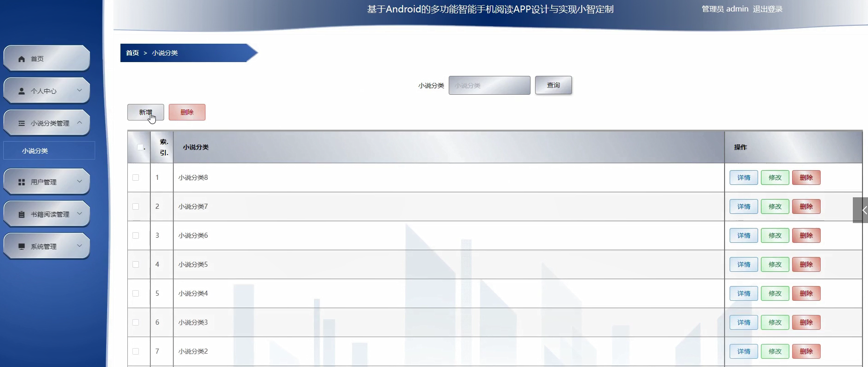Image resolution: width=868 pixels, height=367 pixels.
Task: Click the 小说分类3 table cell
Action: pyautogui.click(x=449, y=322)
